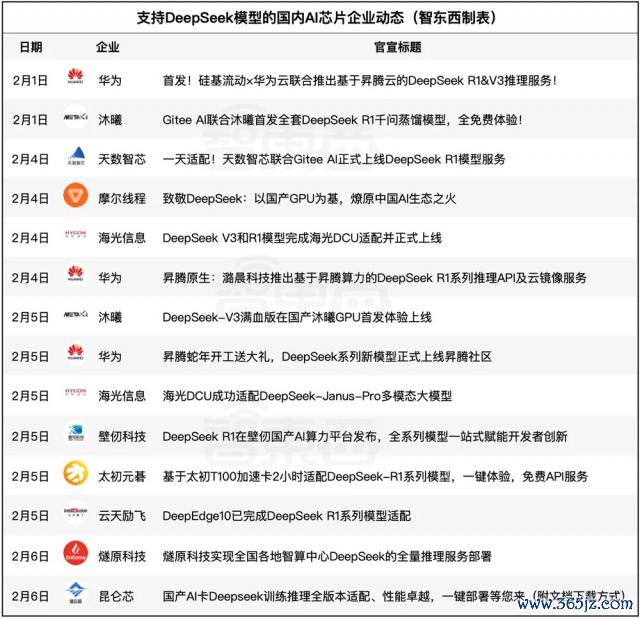640x619 pixels.
Task: Select 沐曦 in the DeepSeek-V3满血版 row
Action: point(110,317)
